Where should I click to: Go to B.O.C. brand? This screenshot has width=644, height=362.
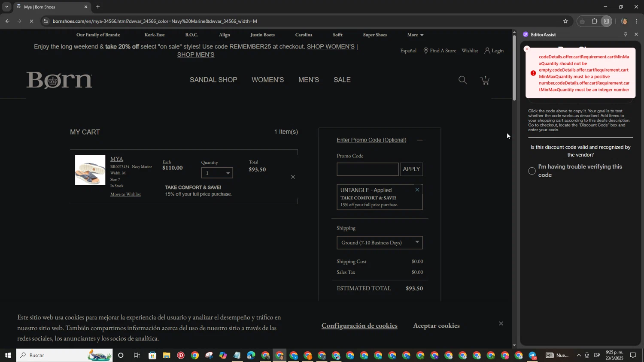pos(191,35)
